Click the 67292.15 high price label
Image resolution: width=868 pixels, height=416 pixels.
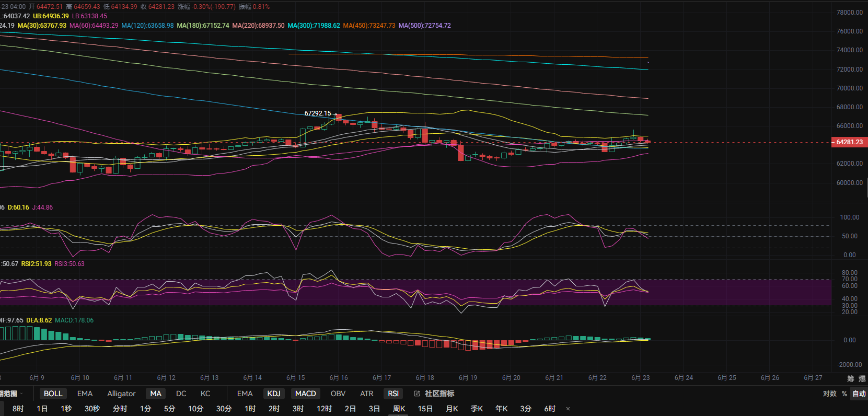tap(318, 113)
